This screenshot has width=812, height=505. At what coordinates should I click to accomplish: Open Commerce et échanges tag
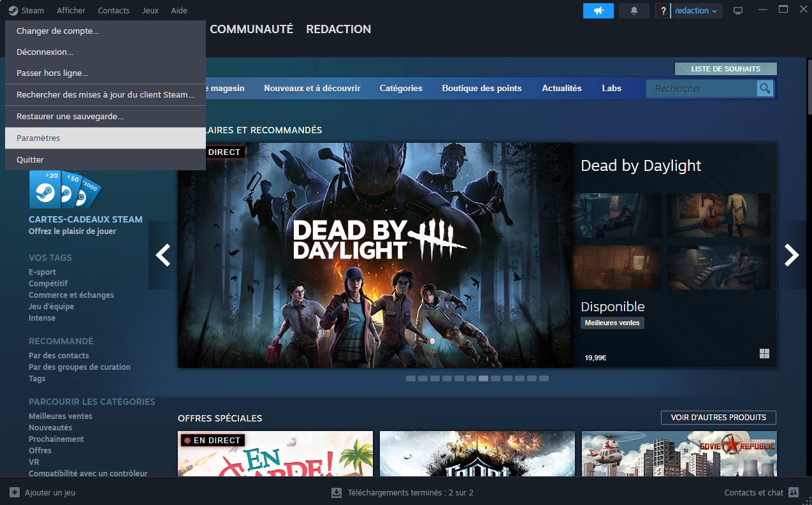(x=71, y=295)
